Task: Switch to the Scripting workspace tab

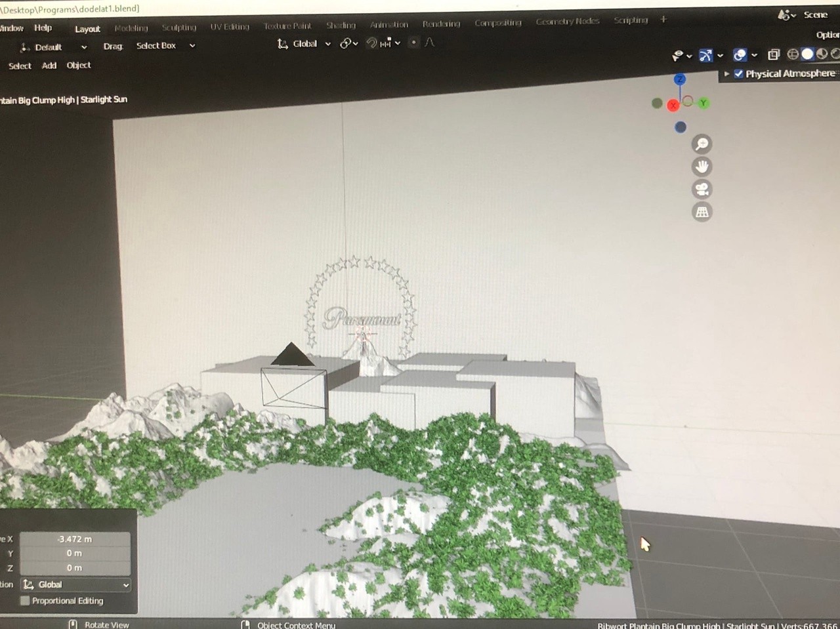Action: tap(631, 20)
